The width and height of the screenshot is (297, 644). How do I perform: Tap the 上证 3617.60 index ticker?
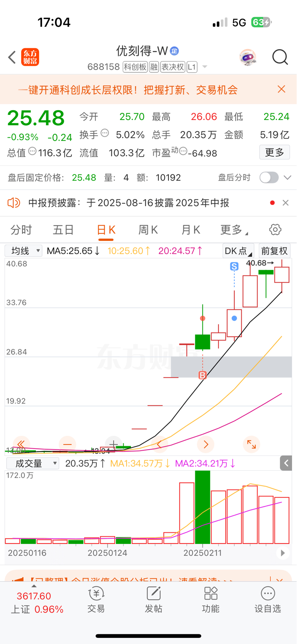pyautogui.click(x=37, y=603)
